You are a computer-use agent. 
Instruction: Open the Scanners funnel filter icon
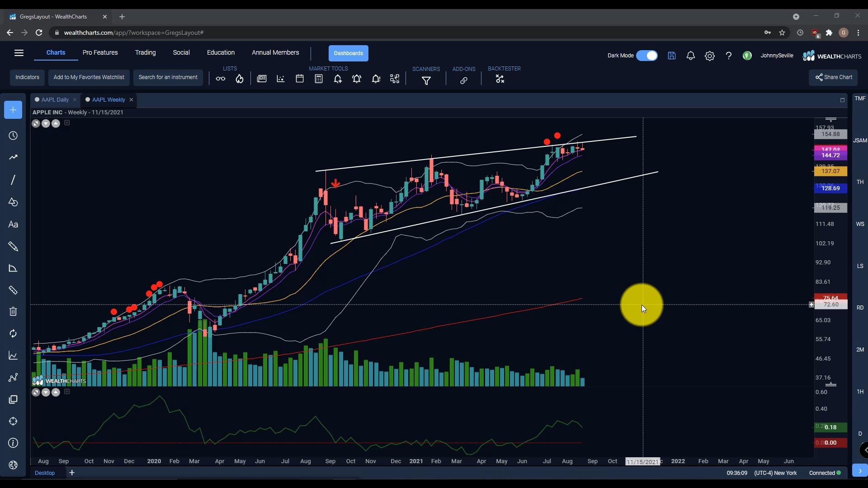[426, 80]
